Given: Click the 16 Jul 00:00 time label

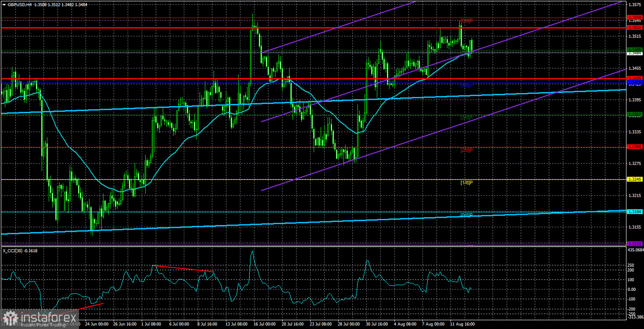Looking at the screenshot, I should (265, 325).
